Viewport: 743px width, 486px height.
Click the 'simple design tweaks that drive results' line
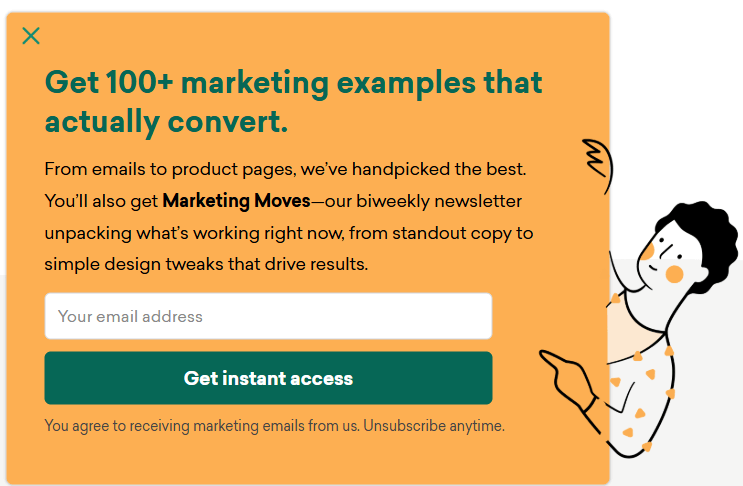click(x=206, y=265)
